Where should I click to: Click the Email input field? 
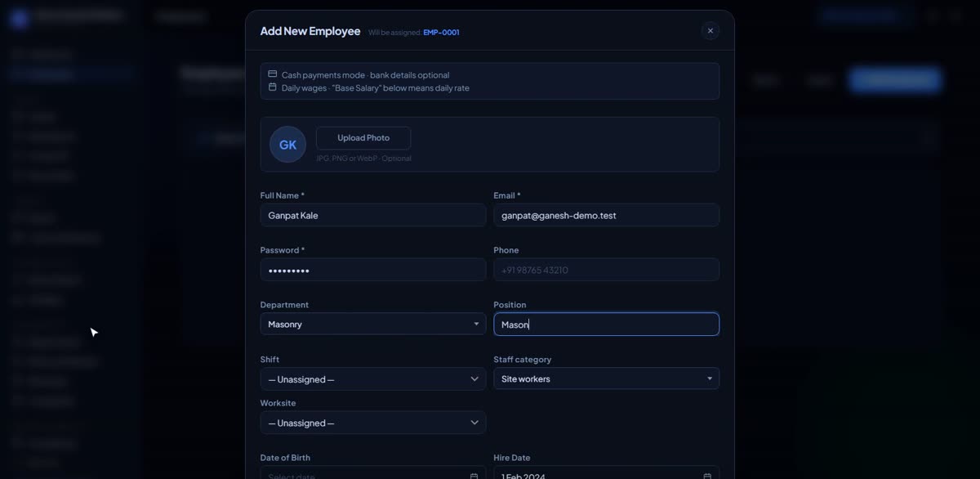pyautogui.click(x=606, y=215)
